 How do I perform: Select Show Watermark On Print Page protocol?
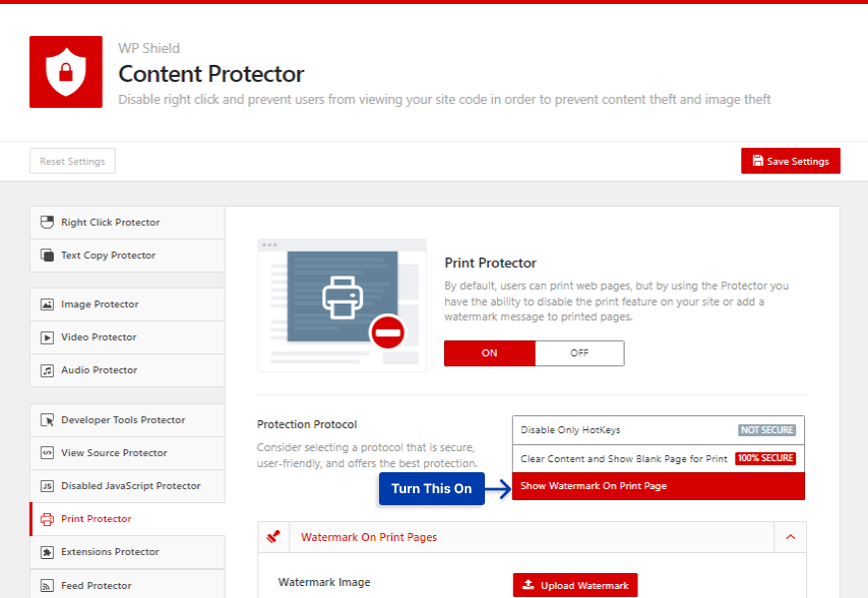658,486
